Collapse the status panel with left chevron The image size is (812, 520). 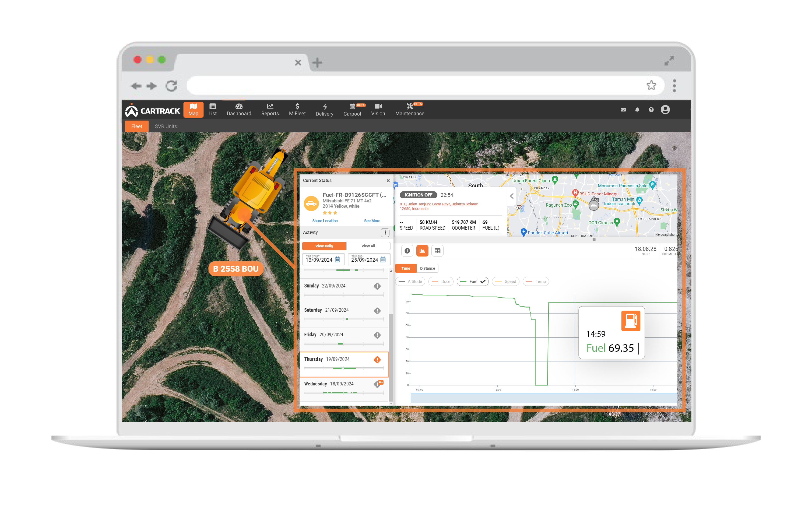pyautogui.click(x=512, y=196)
